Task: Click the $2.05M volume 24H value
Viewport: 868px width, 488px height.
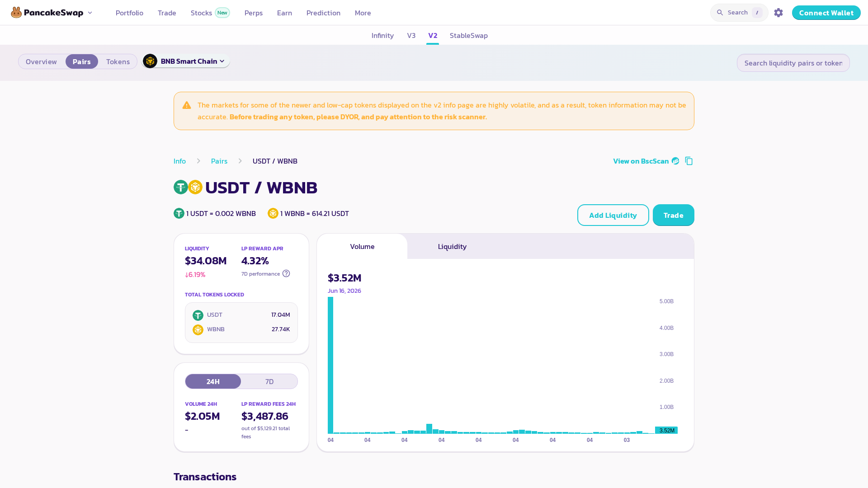Action: (x=202, y=416)
